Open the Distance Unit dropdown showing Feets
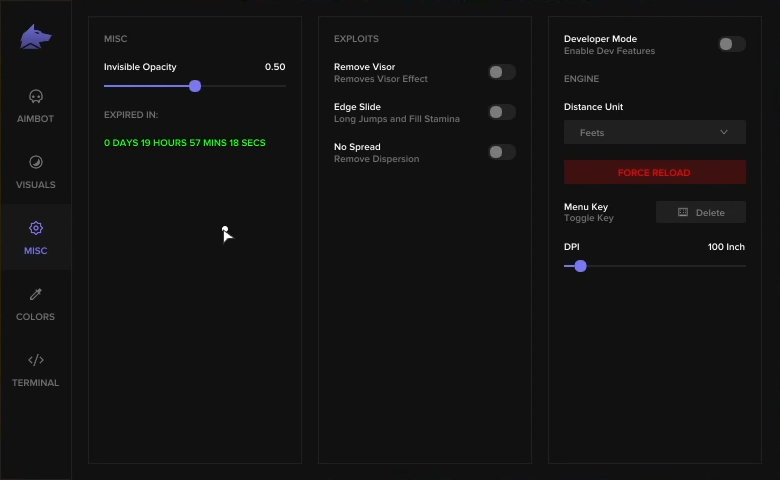The image size is (780, 480). (x=655, y=132)
